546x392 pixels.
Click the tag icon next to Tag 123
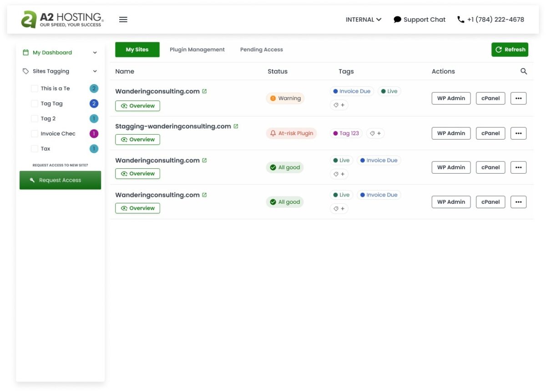[x=372, y=133]
